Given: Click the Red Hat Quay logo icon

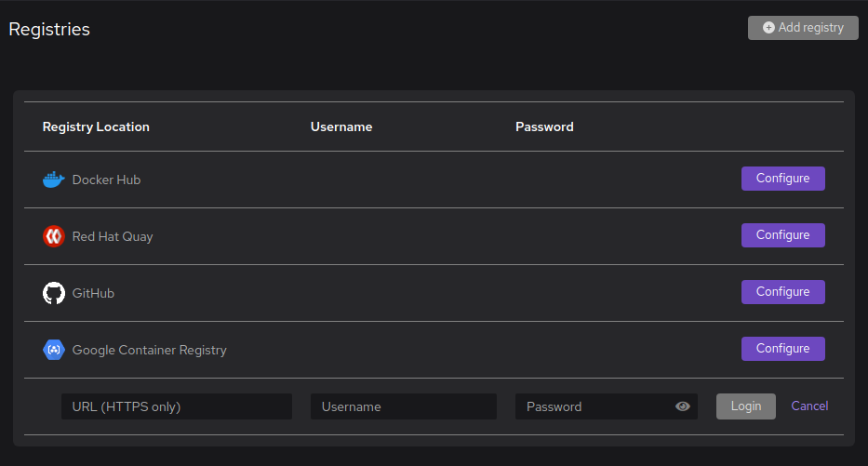Looking at the screenshot, I should tap(54, 236).
